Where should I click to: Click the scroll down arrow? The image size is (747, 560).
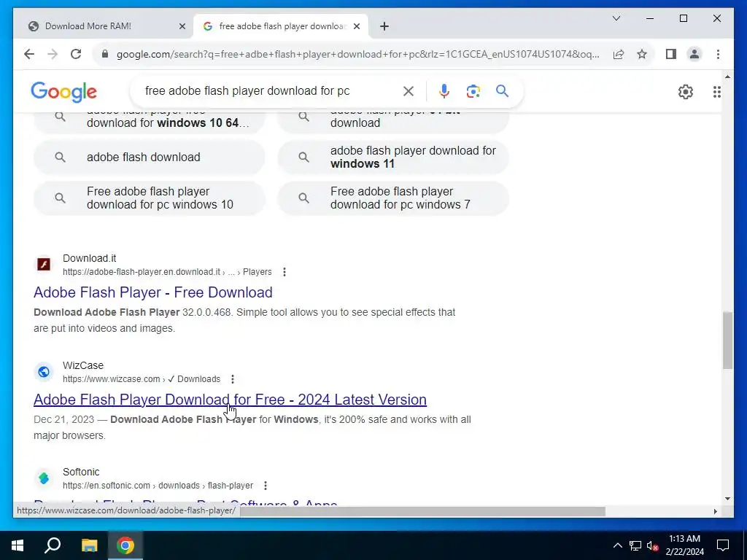coord(727,499)
